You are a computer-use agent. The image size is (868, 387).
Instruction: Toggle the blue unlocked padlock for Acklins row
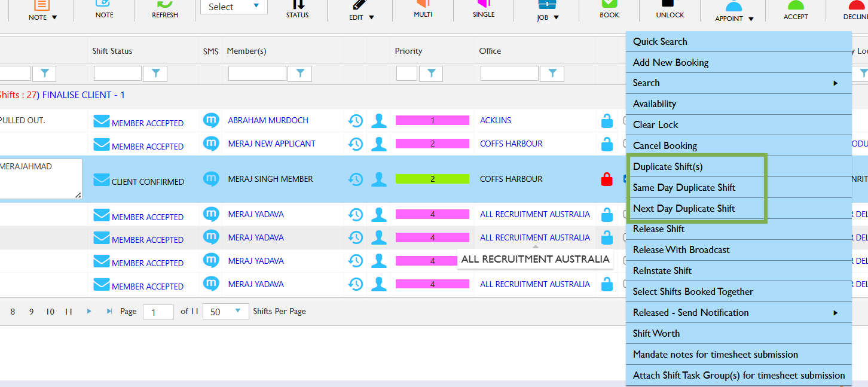[x=607, y=121]
